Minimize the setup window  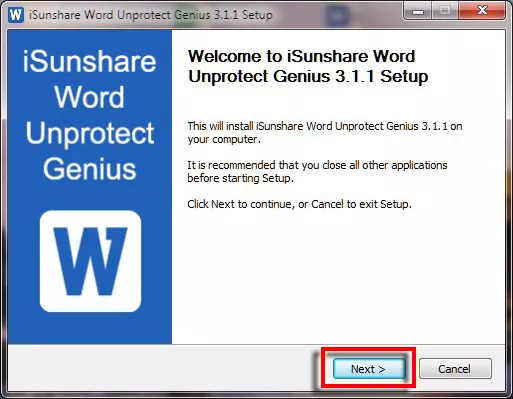click(x=418, y=12)
